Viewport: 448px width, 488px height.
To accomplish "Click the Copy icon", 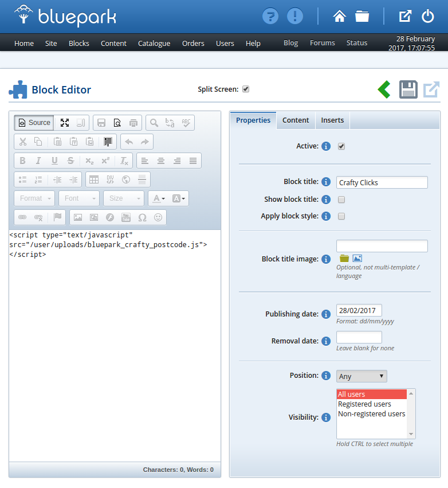I will click(38, 142).
